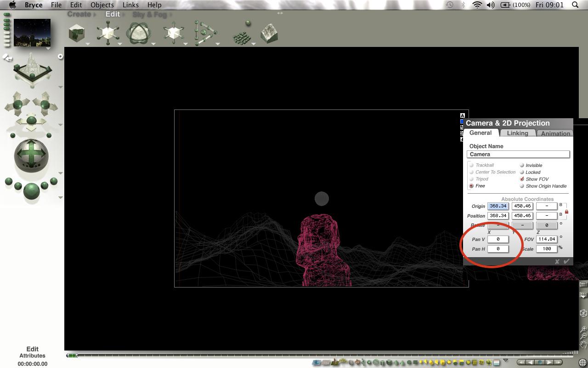This screenshot has width=588, height=368.
Task: Switch to the Linking tab
Action: (x=517, y=133)
